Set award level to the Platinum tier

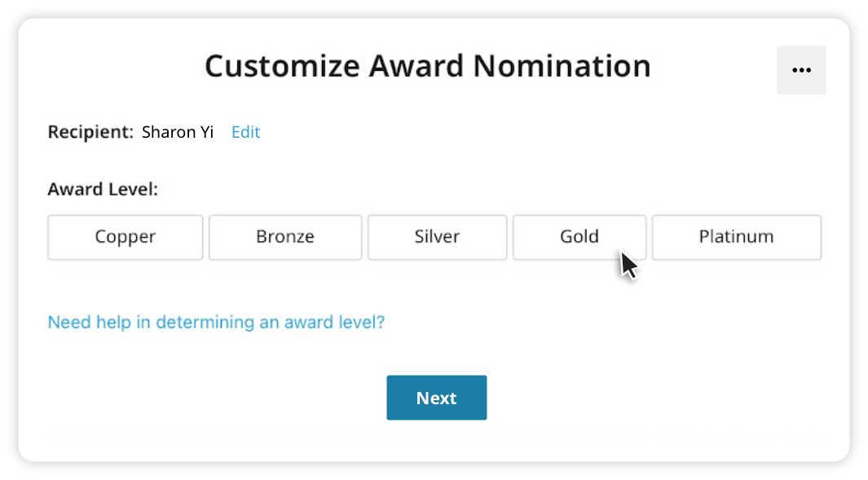pos(736,237)
